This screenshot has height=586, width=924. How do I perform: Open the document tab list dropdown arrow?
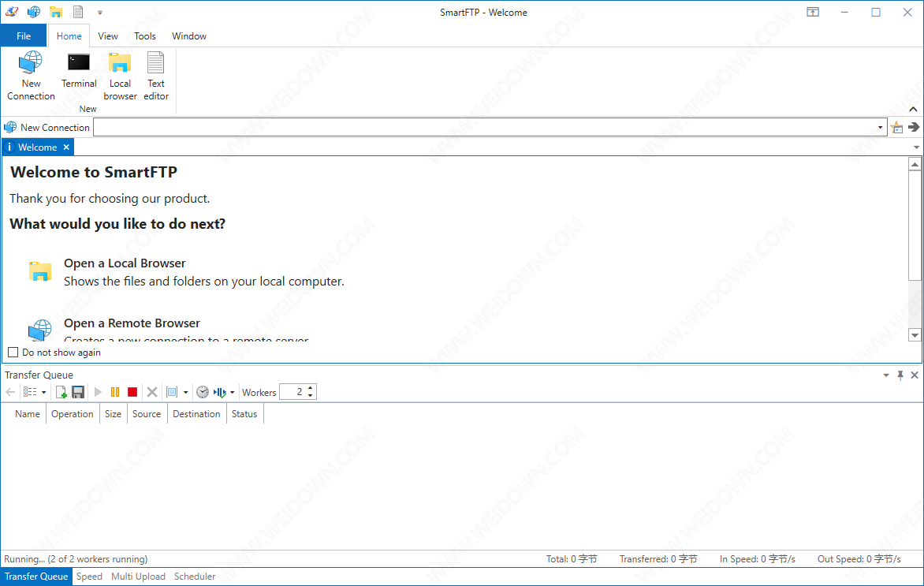(x=916, y=147)
